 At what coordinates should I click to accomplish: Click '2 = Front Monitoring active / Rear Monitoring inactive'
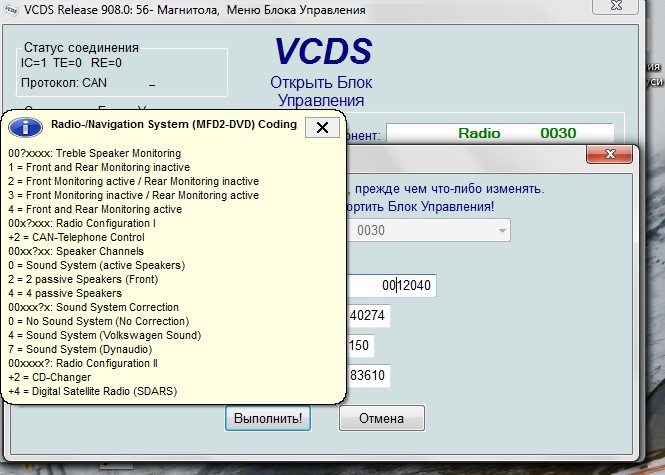pyautogui.click(x=134, y=181)
